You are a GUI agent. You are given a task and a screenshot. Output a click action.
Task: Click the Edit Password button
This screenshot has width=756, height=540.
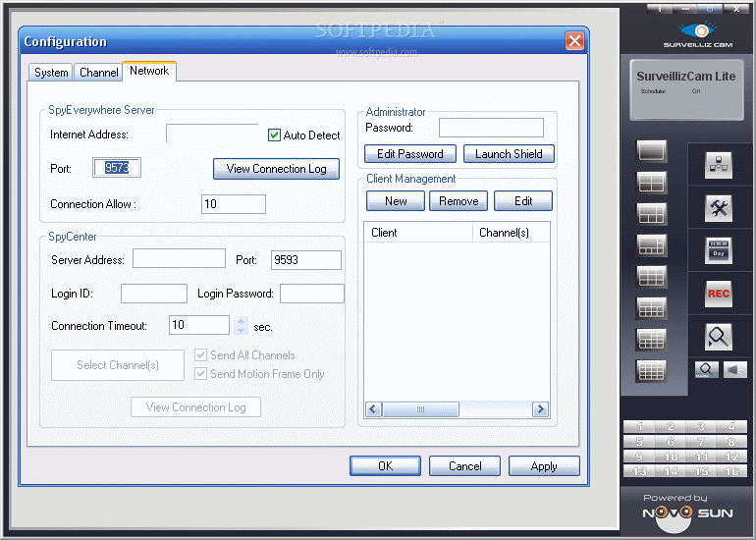click(x=410, y=154)
